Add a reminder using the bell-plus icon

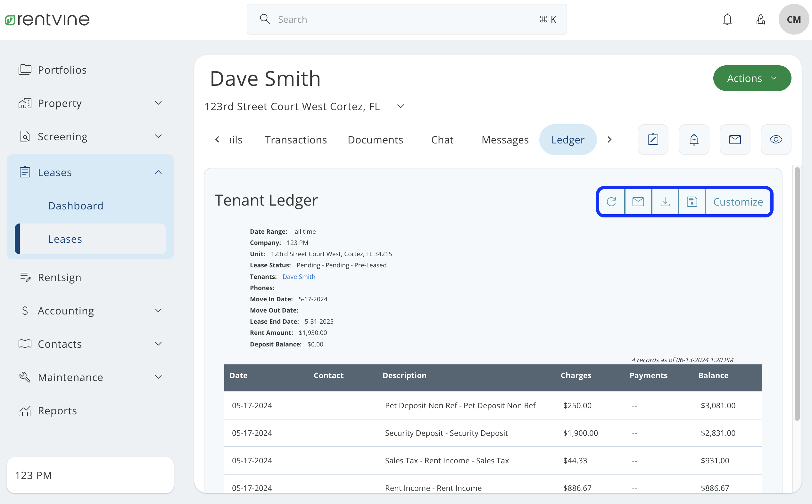[x=694, y=140]
